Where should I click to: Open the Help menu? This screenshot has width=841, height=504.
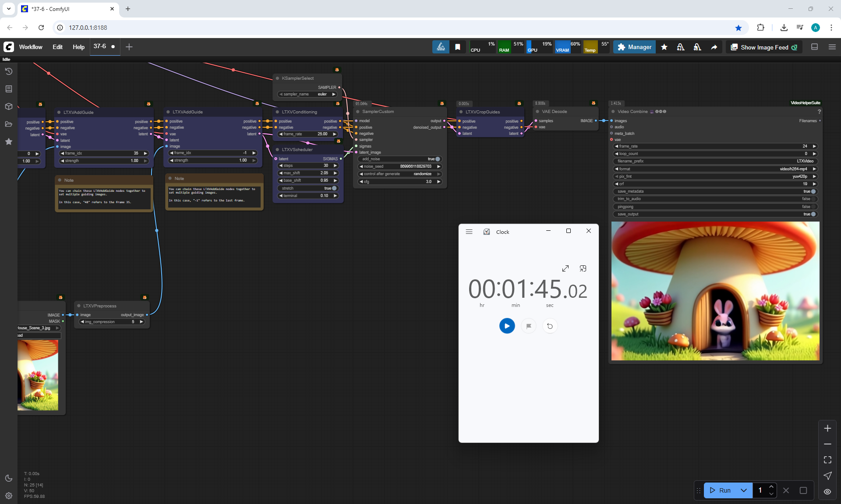pyautogui.click(x=78, y=47)
